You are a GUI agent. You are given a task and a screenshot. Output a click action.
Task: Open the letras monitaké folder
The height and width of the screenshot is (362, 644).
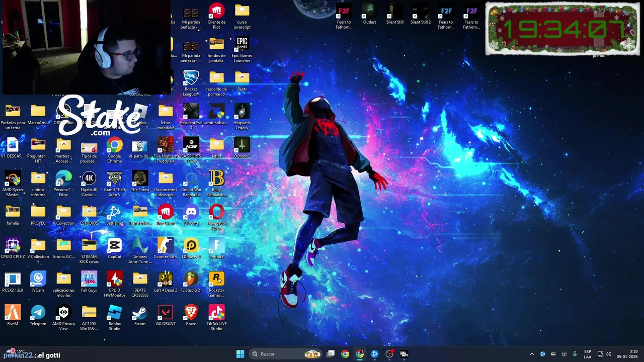(x=166, y=111)
